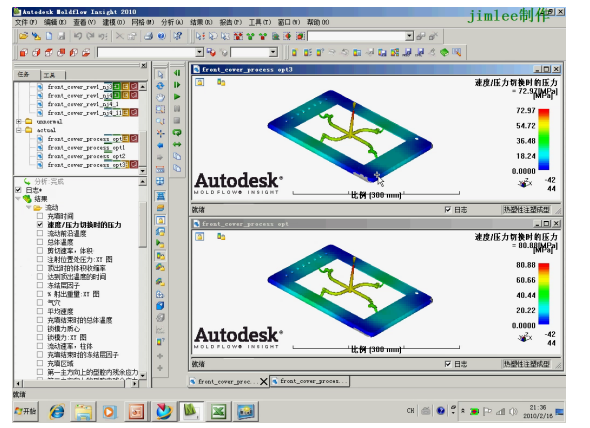Check the 总体温度 result

click(40, 242)
